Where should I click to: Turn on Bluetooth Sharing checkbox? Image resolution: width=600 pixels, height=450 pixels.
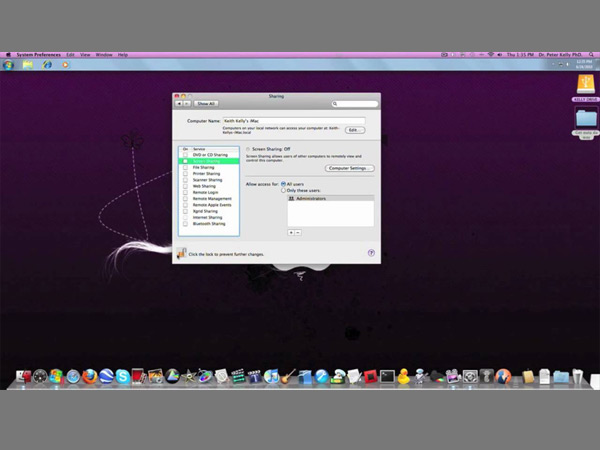(185, 224)
